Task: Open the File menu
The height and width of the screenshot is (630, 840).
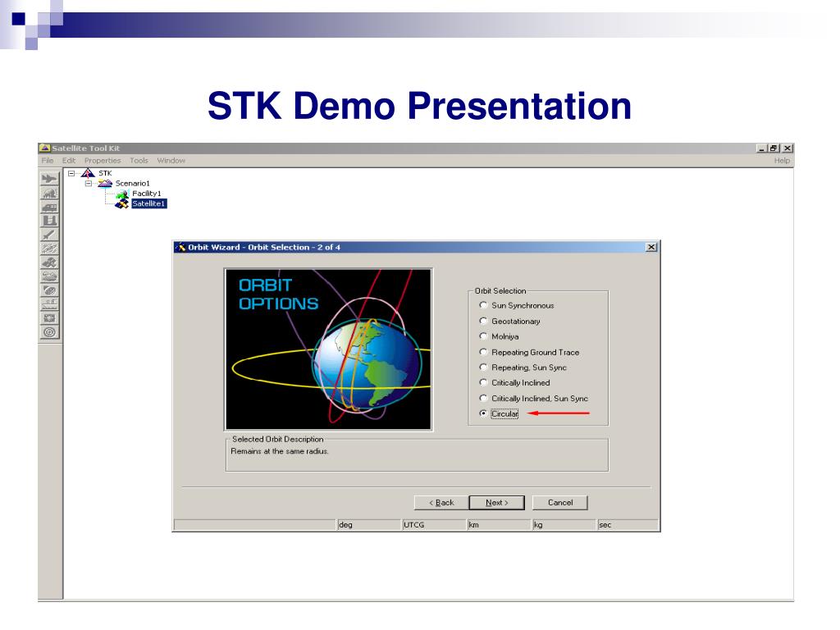Action: point(47,161)
